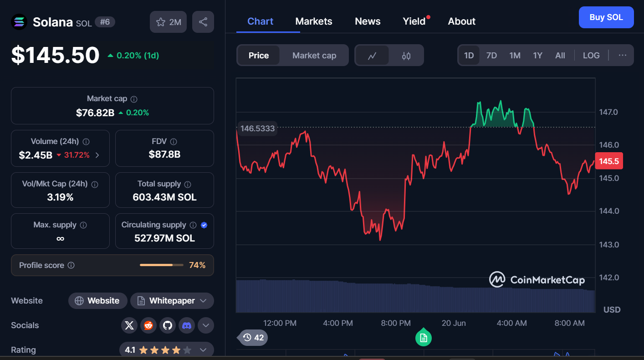Image resolution: width=644 pixels, height=360 pixels.
Task: Expand the 4.1 Rating dropdown
Action: [203, 350]
